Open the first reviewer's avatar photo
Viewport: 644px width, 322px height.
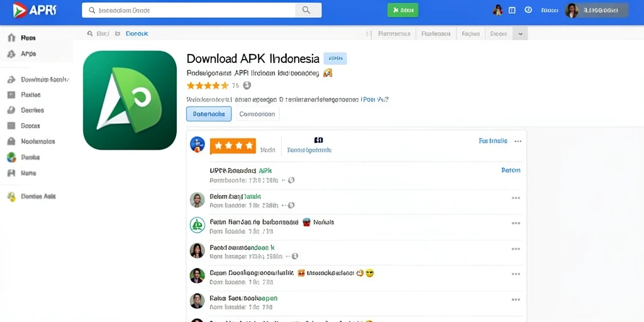click(197, 200)
